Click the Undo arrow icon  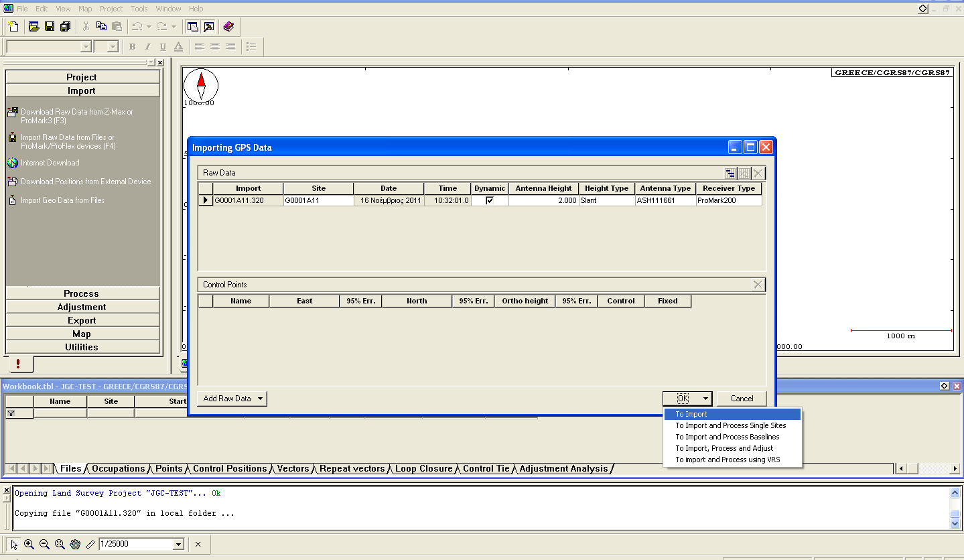[x=137, y=27]
